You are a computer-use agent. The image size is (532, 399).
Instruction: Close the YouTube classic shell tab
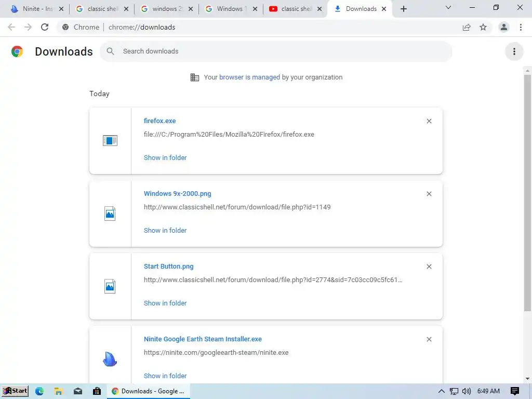[320, 9]
